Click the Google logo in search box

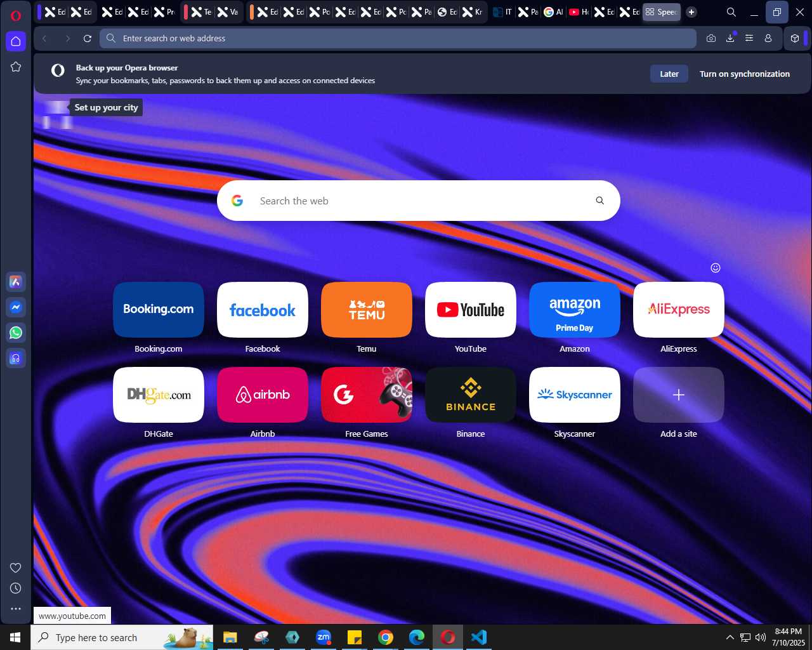tap(237, 201)
